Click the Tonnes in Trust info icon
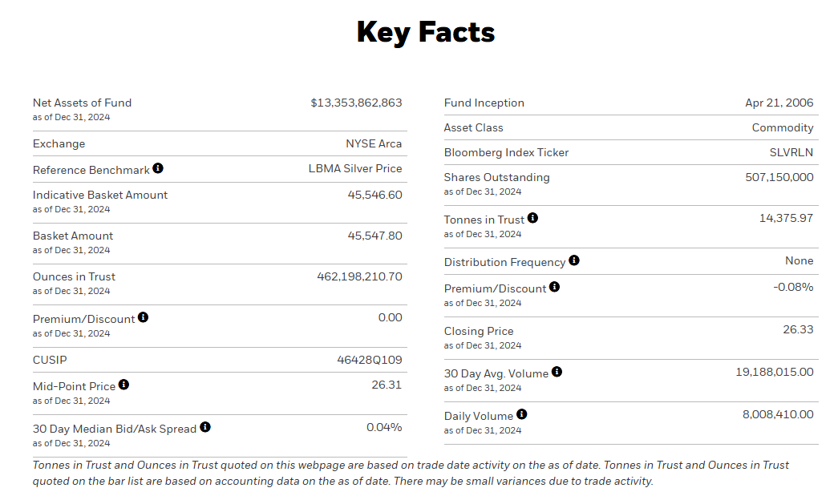The width and height of the screenshot is (838, 504). pyautogui.click(x=532, y=218)
